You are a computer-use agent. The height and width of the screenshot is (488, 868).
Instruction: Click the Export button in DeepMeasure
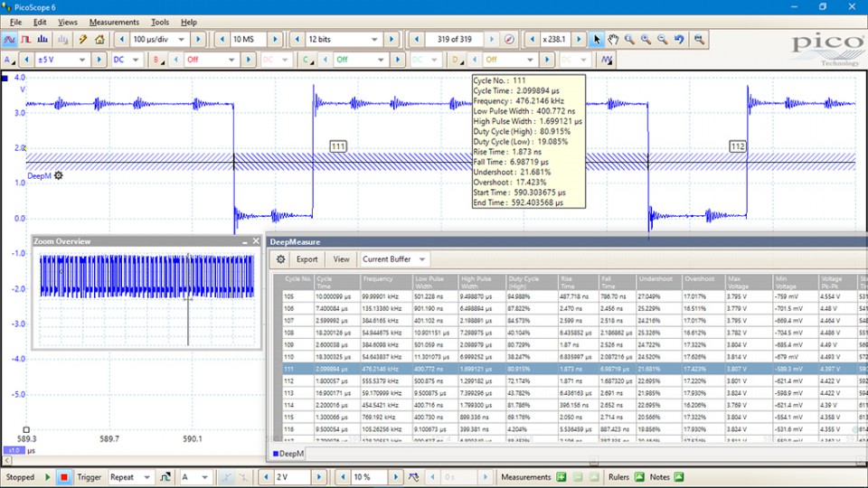(307, 259)
